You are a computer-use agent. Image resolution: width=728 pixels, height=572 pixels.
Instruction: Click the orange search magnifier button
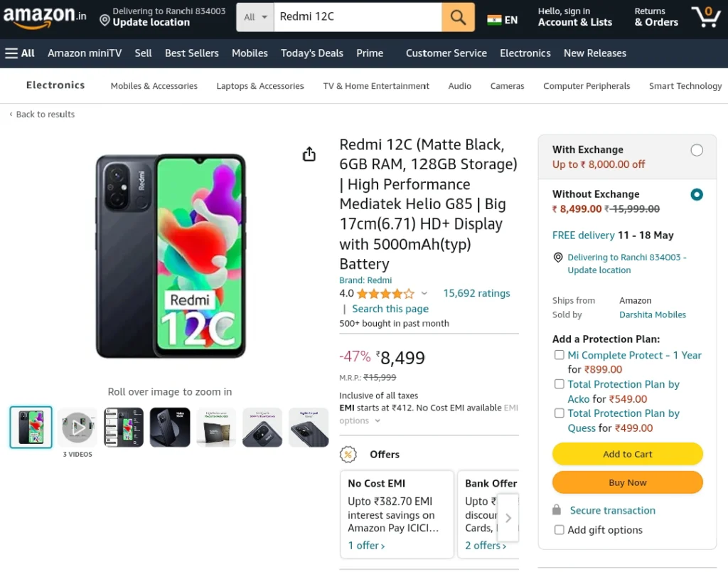tap(458, 17)
